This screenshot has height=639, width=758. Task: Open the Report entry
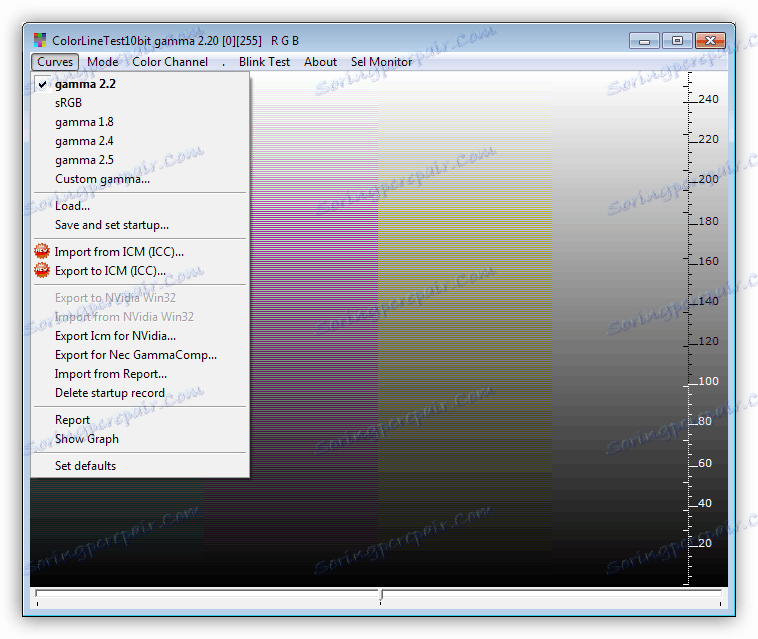click(140, 420)
